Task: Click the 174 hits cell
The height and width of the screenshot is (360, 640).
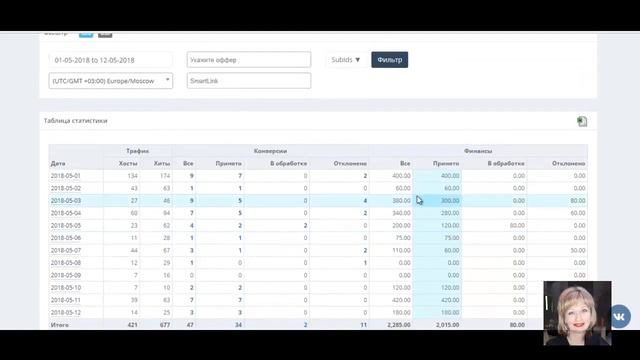Action: click(x=165, y=176)
